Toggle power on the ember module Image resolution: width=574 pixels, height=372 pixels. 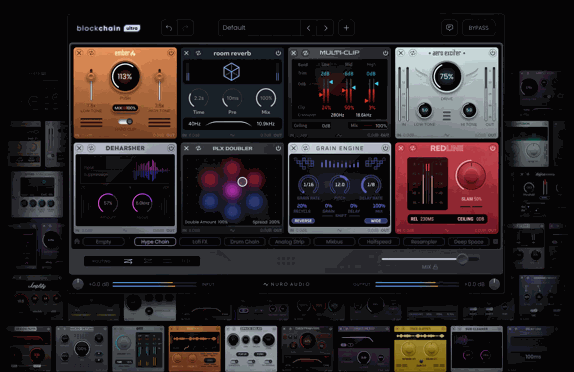[x=171, y=53]
